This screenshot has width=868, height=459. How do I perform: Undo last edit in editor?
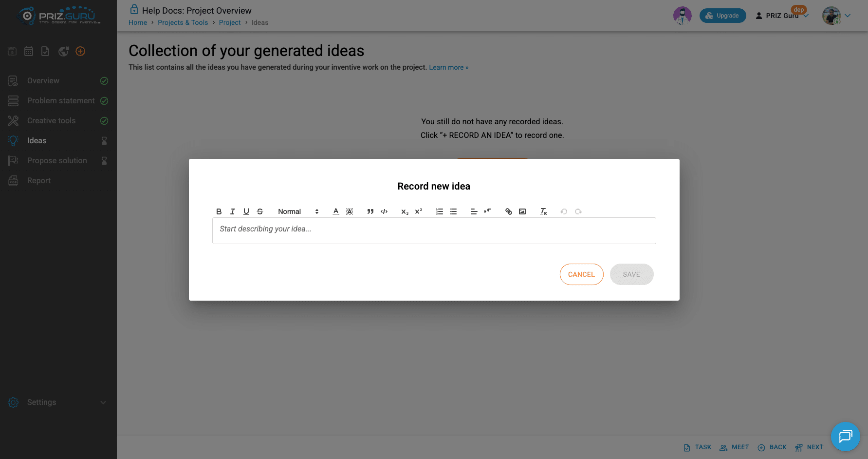[x=564, y=211]
